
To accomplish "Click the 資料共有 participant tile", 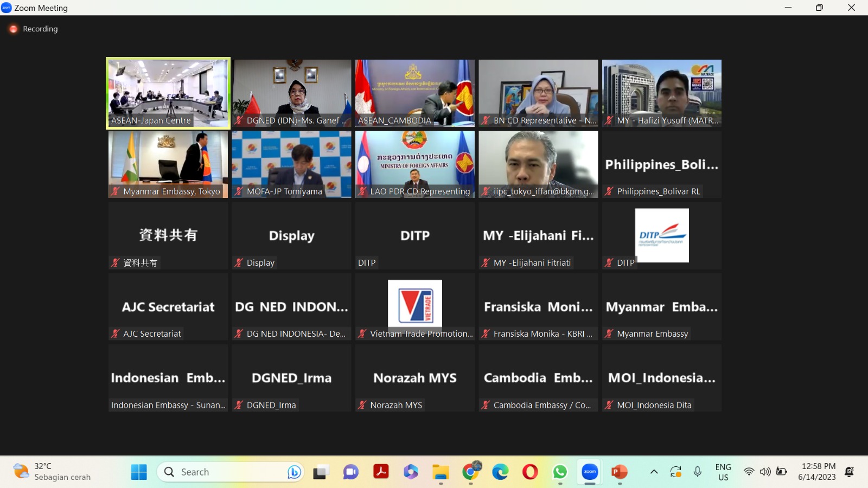I will (168, 236).
